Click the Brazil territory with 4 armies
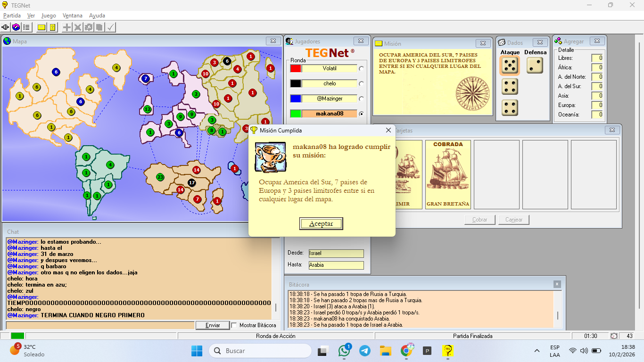Viewport: 644px width, 362px height. pos(110,165)
